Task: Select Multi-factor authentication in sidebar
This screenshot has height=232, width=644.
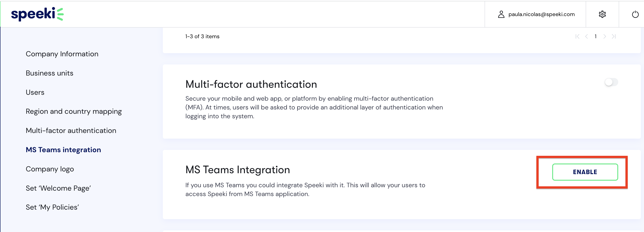Action: 71,130
